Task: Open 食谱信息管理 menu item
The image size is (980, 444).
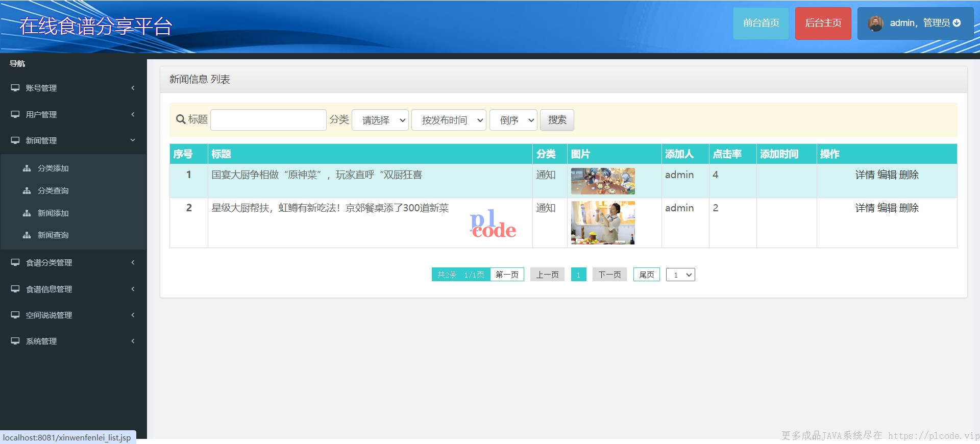Action: pos(73,289)
